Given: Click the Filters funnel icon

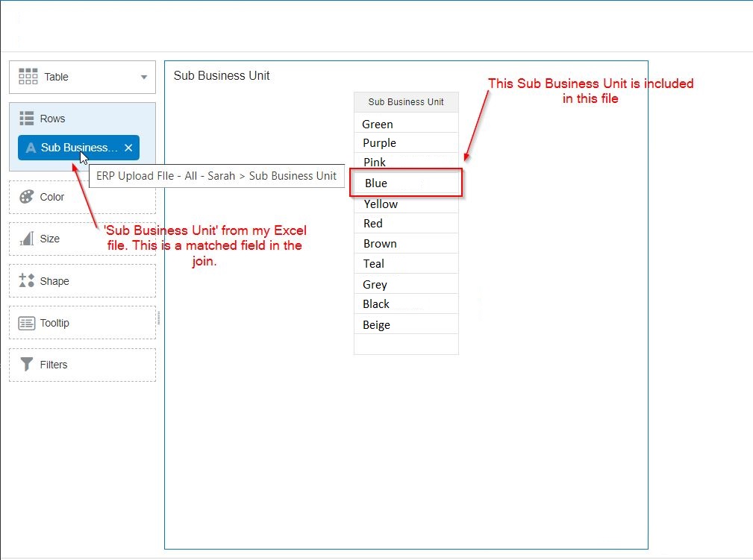Looking at the screenshot, I should 26,364.
